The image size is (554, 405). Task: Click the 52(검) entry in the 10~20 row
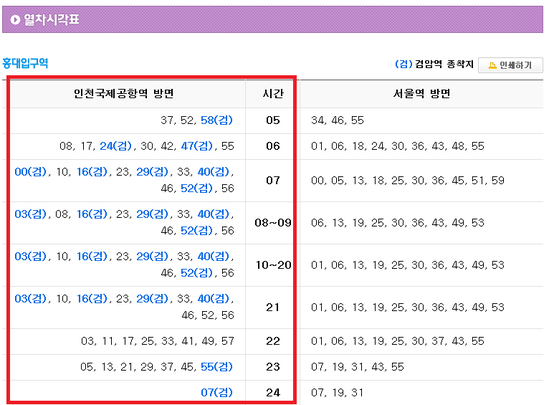197,273
